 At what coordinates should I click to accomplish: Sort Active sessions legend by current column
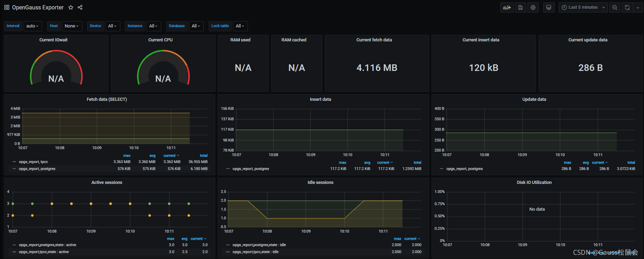coord(199,239)
